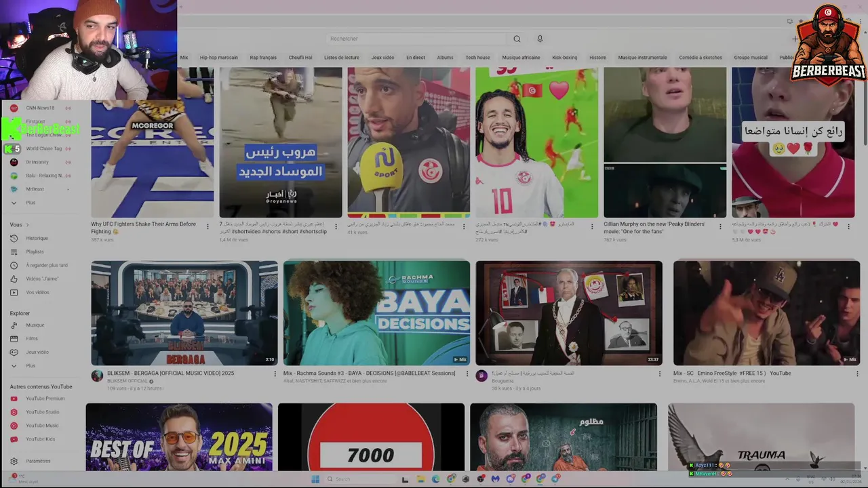Screen dimensions: 868x488
Task: Select the Tech house chip
Action: [477, 58]
